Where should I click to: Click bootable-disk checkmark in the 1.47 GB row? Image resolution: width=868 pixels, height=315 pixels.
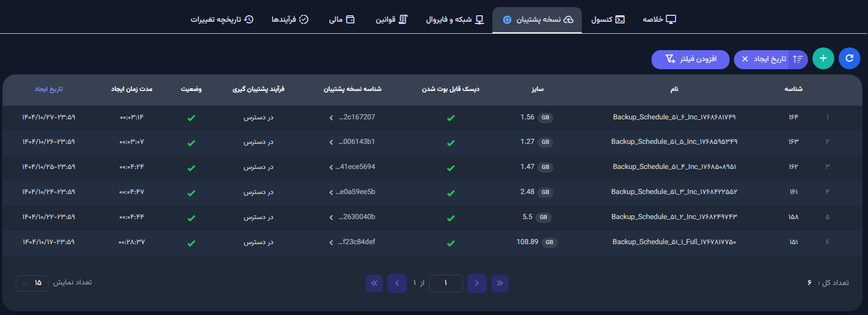click(x=451, y=168)
